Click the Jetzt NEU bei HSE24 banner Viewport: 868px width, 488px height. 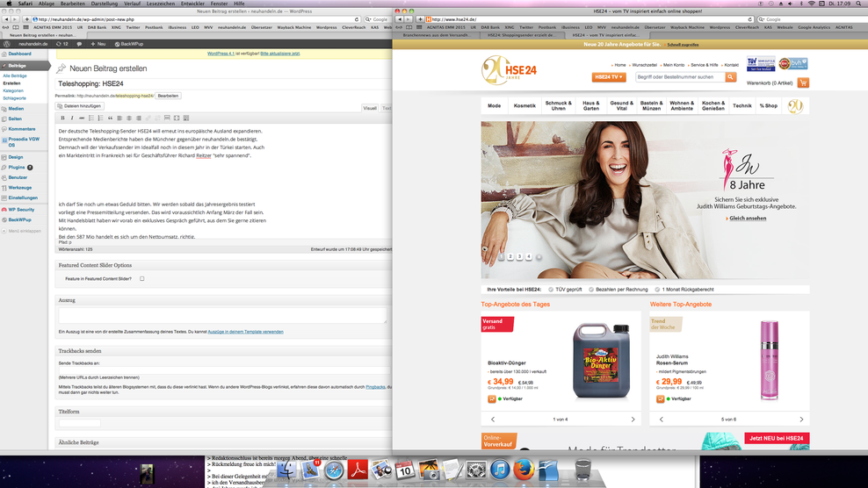pos(777,438)
